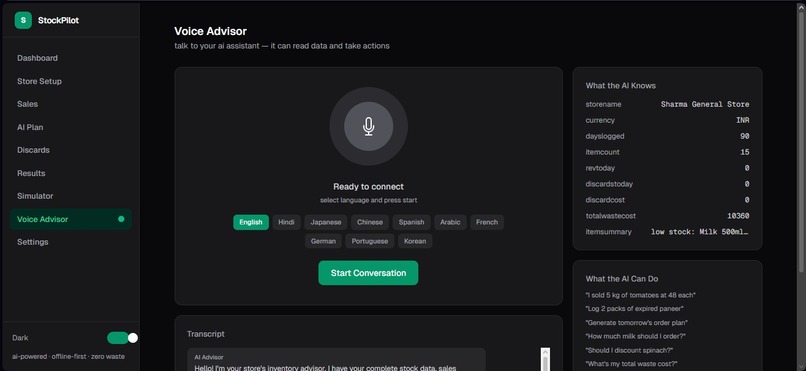
Task: Click Ready to connect status text
Action: 368,187
